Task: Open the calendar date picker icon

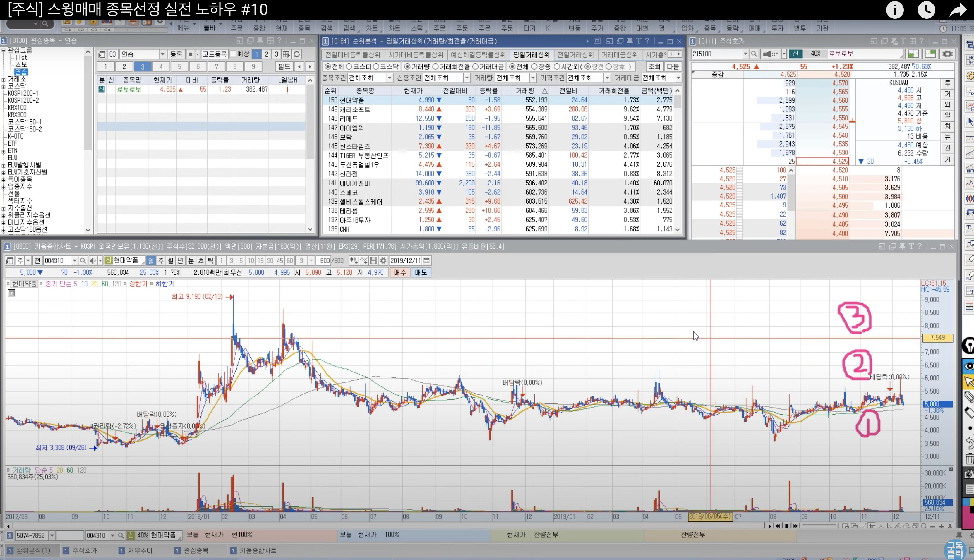Action: 426,261
